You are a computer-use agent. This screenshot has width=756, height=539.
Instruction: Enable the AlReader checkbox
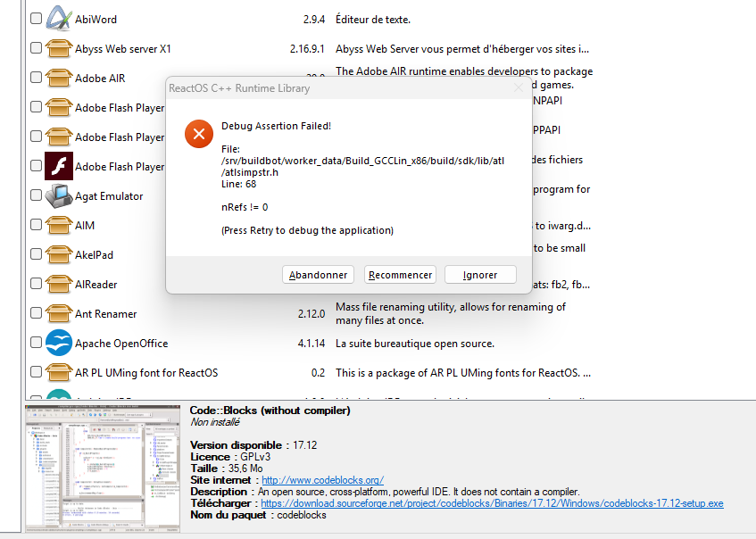click(37, 283)
